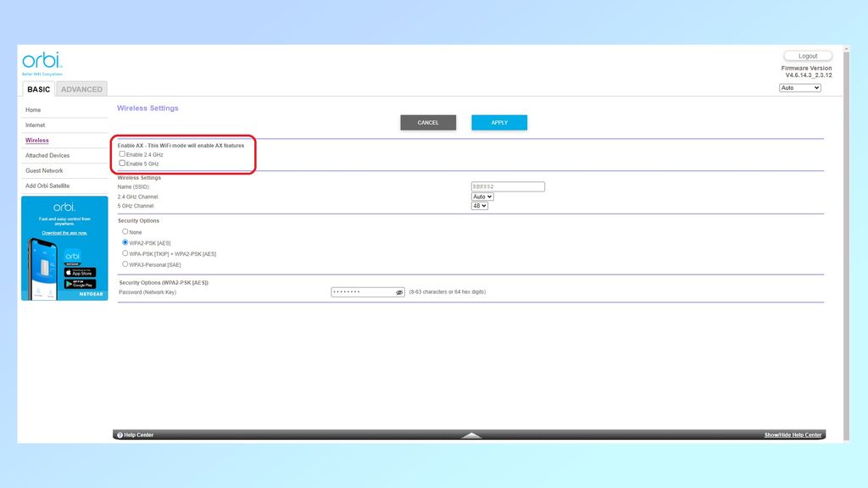Click the eye icon to reveal the password

[398, 292]
